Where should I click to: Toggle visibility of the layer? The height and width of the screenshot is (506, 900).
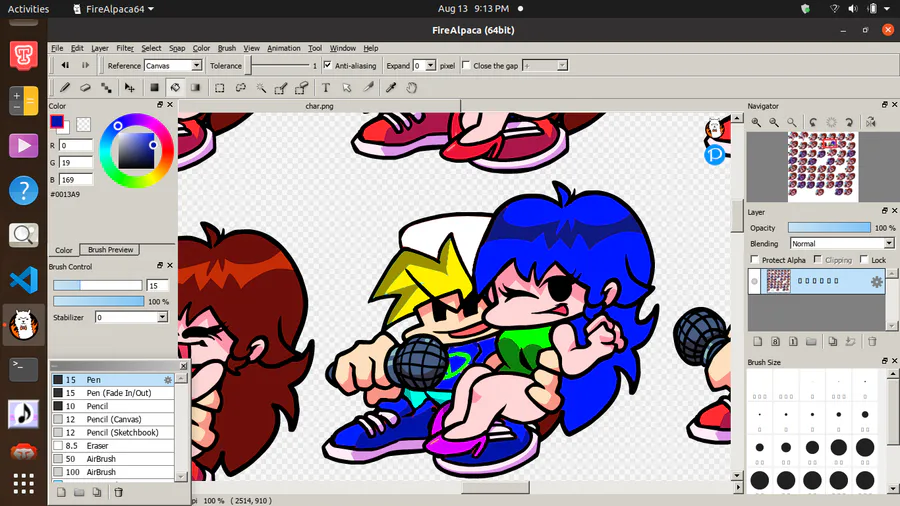pos(754,282)
